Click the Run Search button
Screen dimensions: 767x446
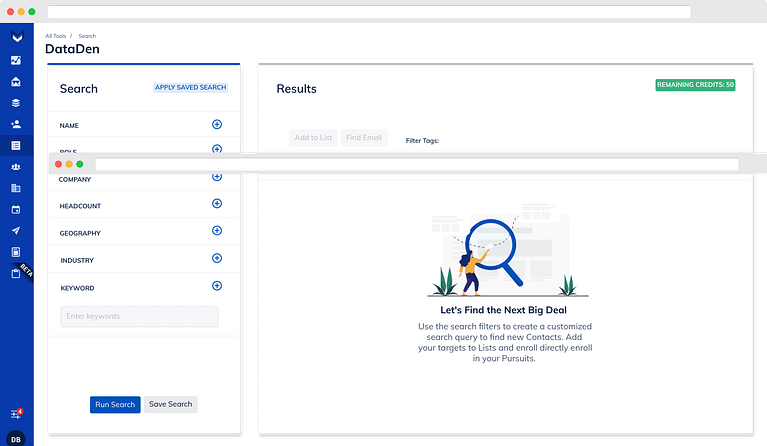tap(115, 404)
